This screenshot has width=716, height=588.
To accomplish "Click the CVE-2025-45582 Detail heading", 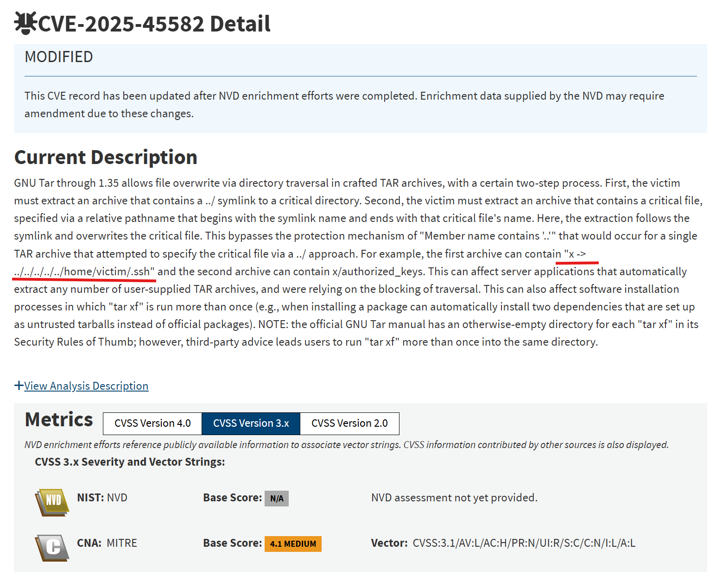I will point(154,24).
